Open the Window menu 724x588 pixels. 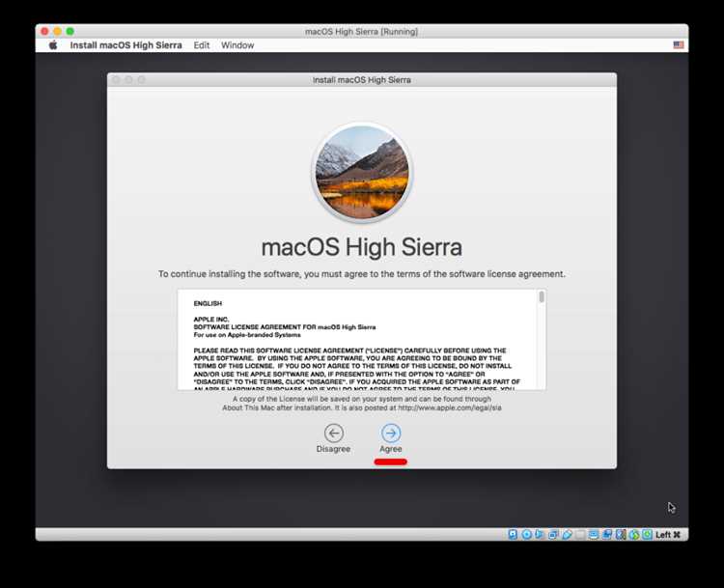(x=237, y=45)
